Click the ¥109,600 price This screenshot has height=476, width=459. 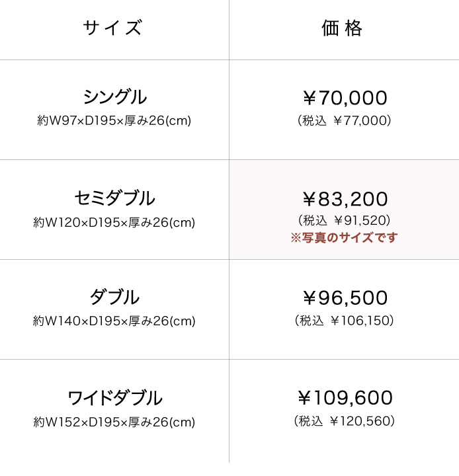(x=345, y=398)
